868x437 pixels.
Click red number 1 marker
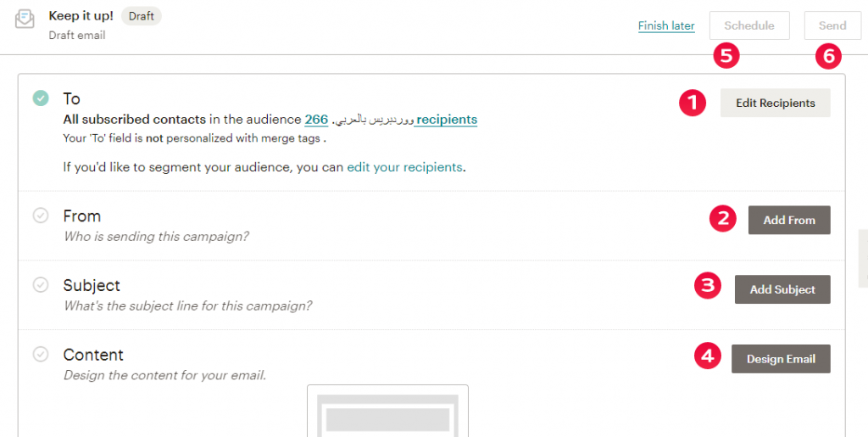[x=692, y=104]
